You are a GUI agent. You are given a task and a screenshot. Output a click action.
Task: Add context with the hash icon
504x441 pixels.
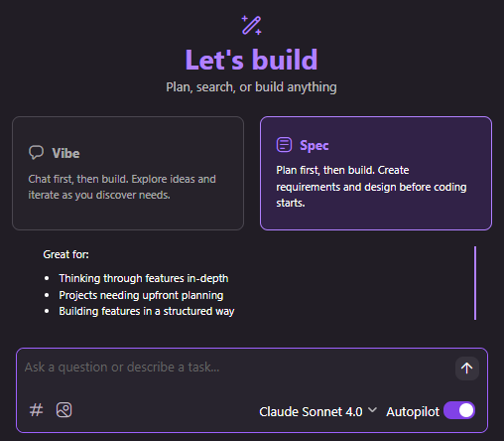coord(36,410)
